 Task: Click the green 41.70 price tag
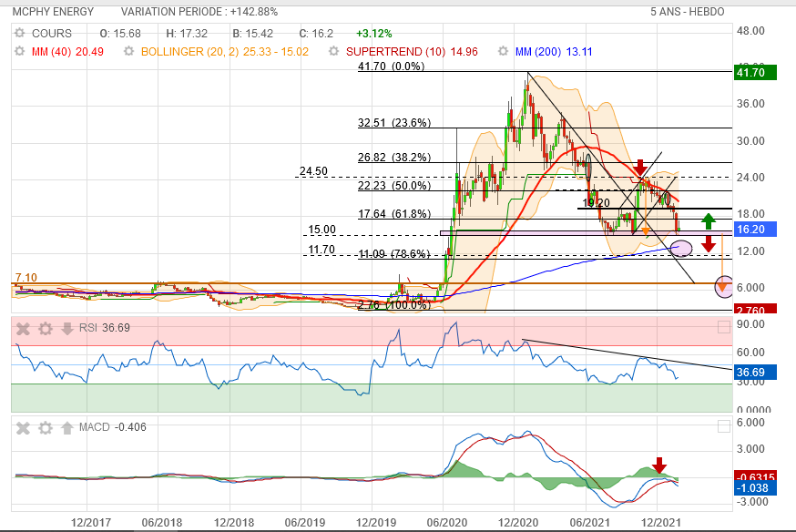click(755, 72)
